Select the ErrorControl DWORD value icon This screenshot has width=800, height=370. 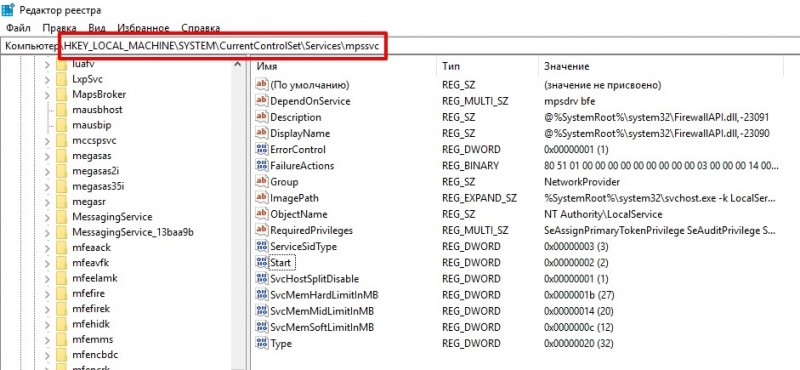point(262,150)
